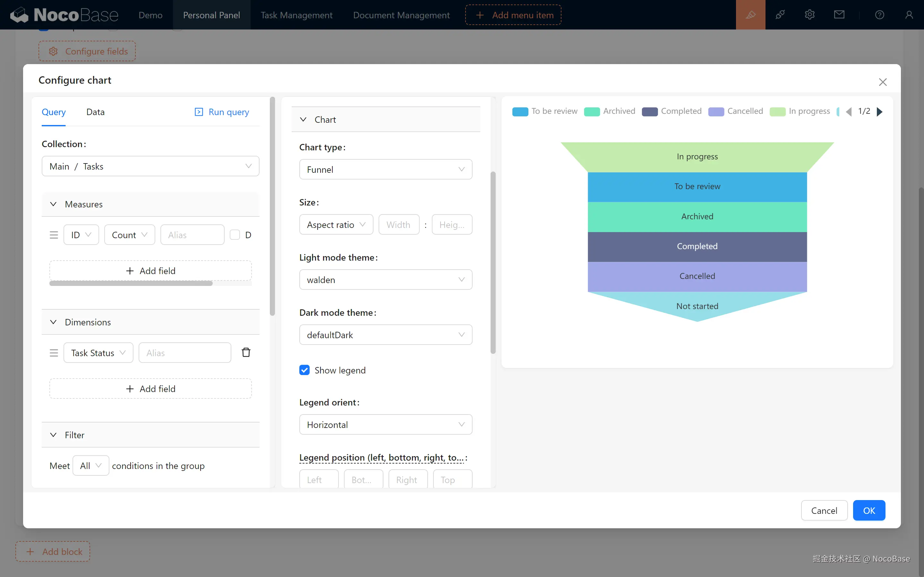Screen dimensions: 924x577
Task: Uncheck the Show legend checkbox
Action: pyautogui.click(x=304, y=370)
